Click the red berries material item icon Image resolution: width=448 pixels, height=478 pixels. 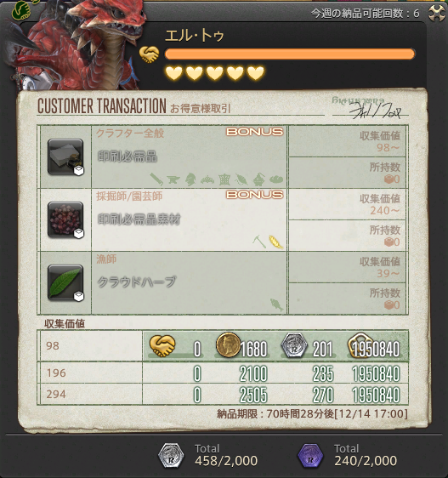click(x=65, y=219)
